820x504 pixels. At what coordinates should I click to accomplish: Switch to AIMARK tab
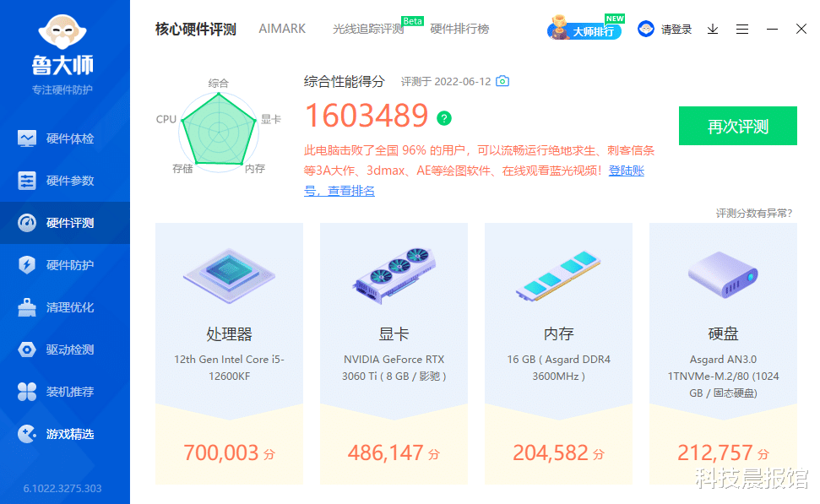(282, 29)
